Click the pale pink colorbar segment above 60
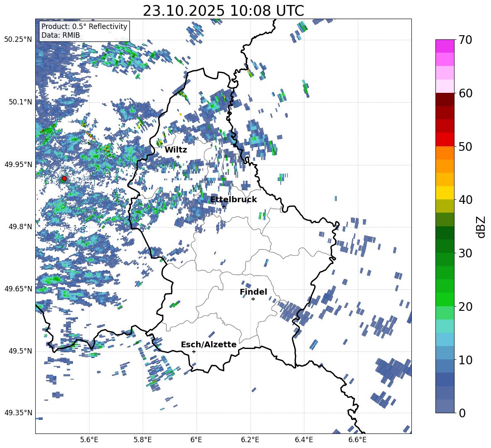Screen dimensions: 491x448 [x=445, y=86]
